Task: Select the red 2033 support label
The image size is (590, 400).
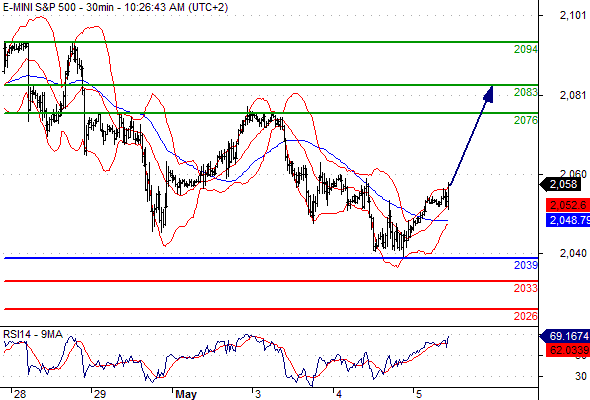Action: [x=526, y=288]
